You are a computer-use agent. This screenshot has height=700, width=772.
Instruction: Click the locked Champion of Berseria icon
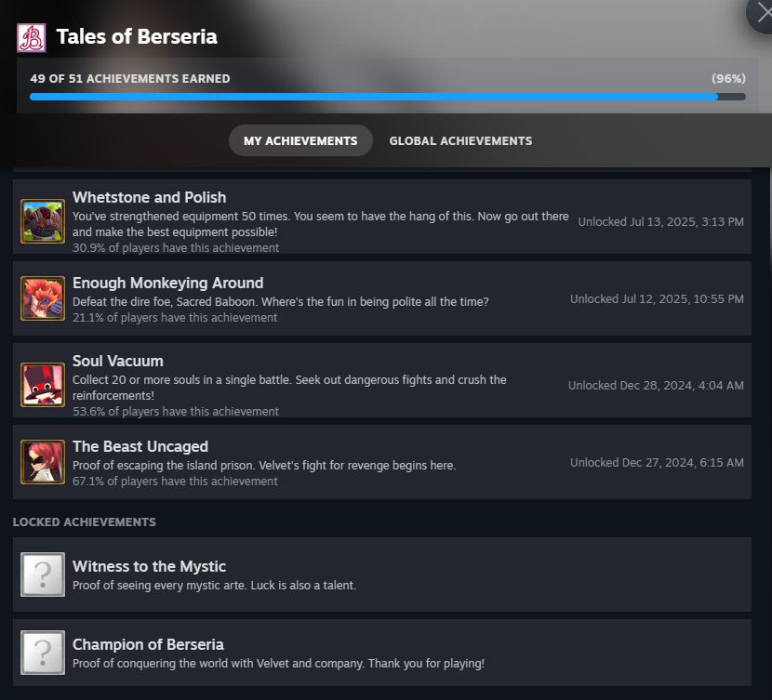[x=43, y=653]
